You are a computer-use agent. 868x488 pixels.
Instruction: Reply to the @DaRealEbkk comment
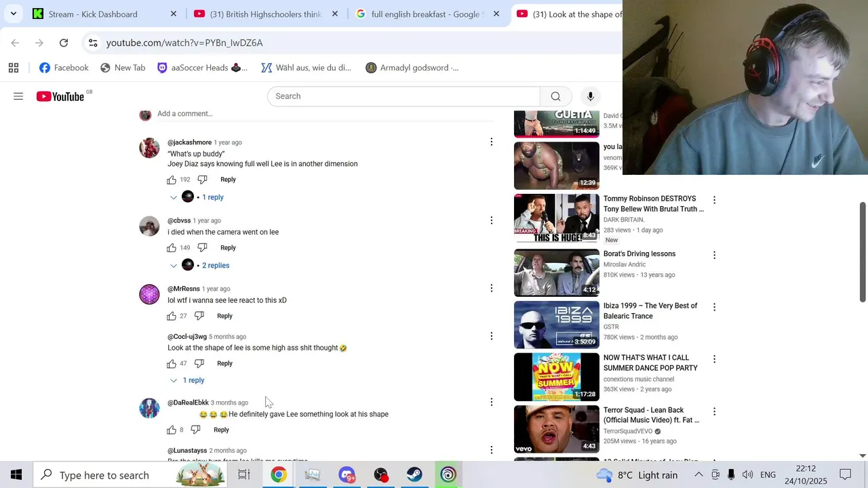point(221,430)
